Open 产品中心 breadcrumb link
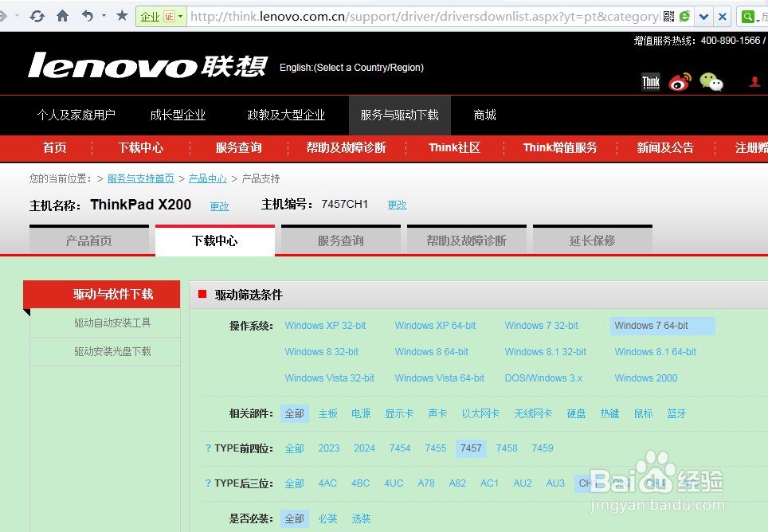The image size is (768, 532). pos(208,178)
